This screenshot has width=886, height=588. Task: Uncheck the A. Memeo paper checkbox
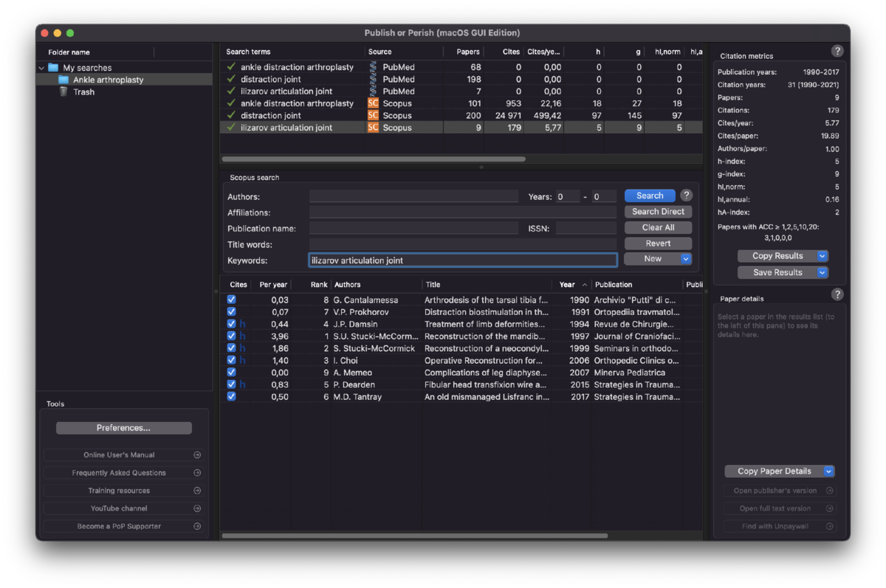coord(232,373)
